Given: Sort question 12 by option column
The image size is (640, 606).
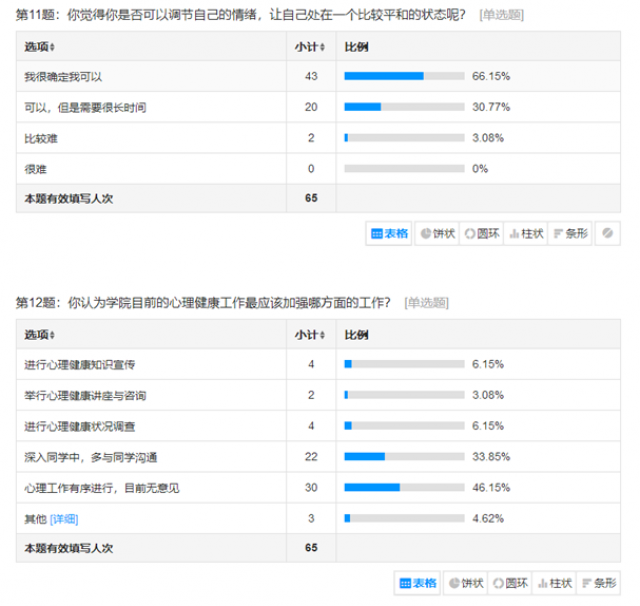Looking at the screenshot, I should 40,335.
